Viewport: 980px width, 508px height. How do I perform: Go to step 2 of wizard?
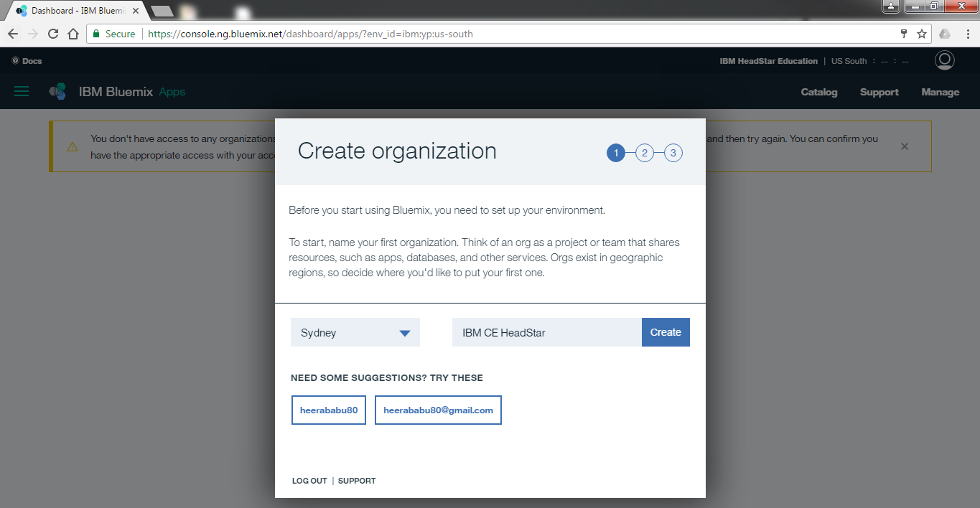click(x=645, y=153)
